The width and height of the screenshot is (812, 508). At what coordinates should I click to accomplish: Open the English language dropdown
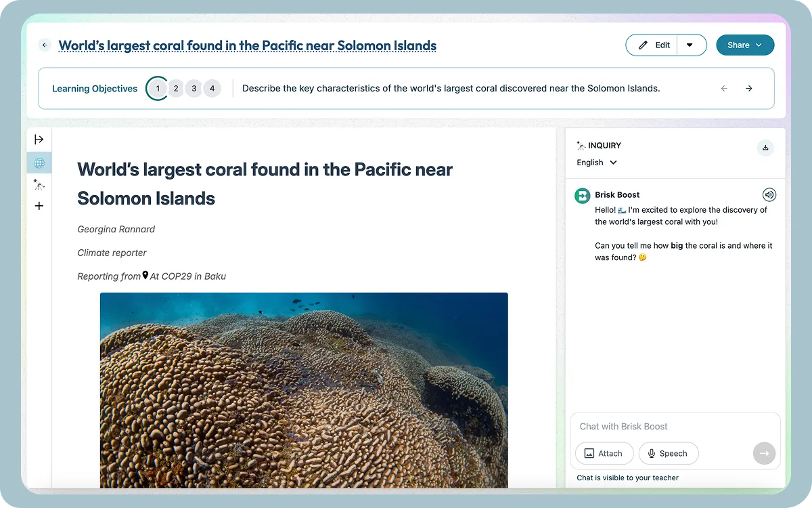pos(597,163)
